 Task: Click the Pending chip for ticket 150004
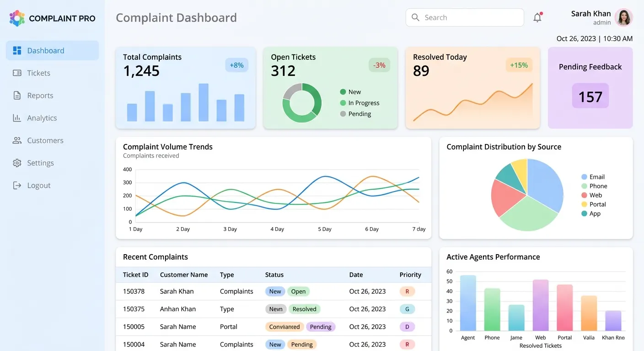point(302,345)
